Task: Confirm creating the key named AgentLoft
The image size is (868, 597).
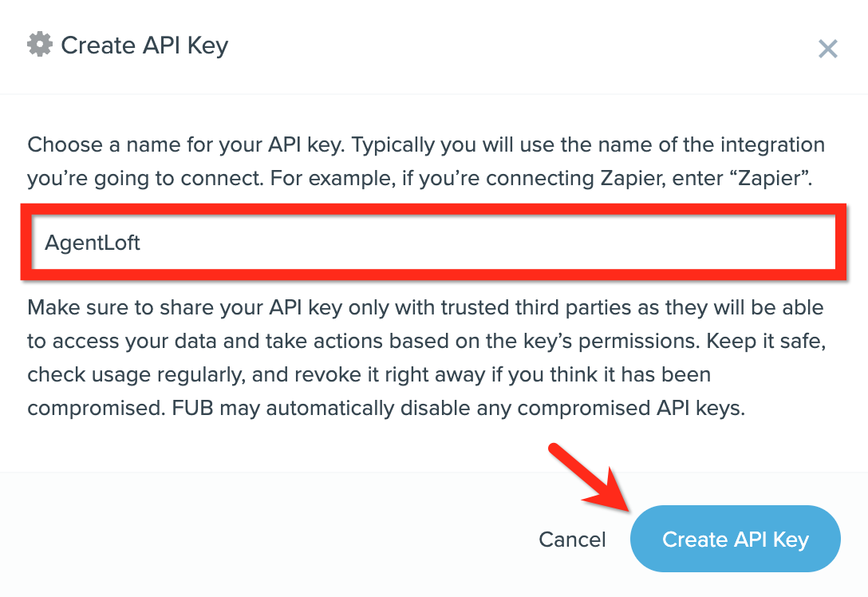Action: coord(735,539)
